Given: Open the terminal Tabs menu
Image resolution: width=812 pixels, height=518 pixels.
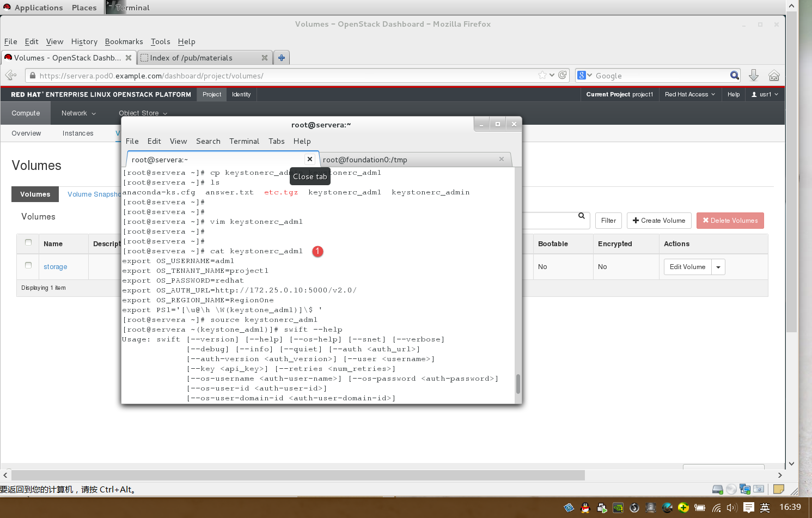Looking at the screenshot, I should tap(276, 141).
